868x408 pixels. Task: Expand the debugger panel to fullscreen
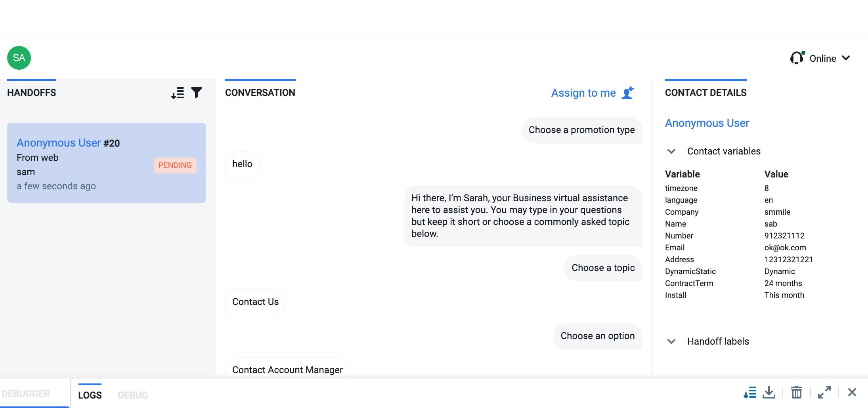coord(824,393)
